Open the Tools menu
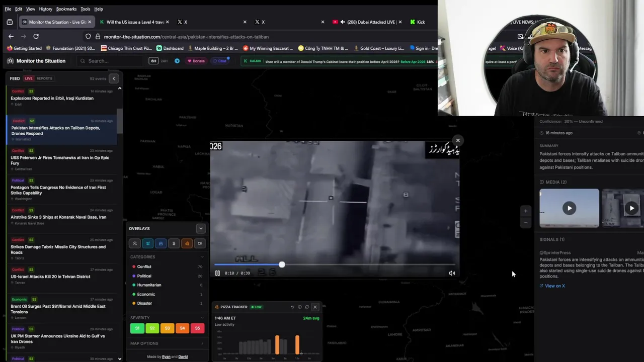644x362 pixels. click(86, 9)
